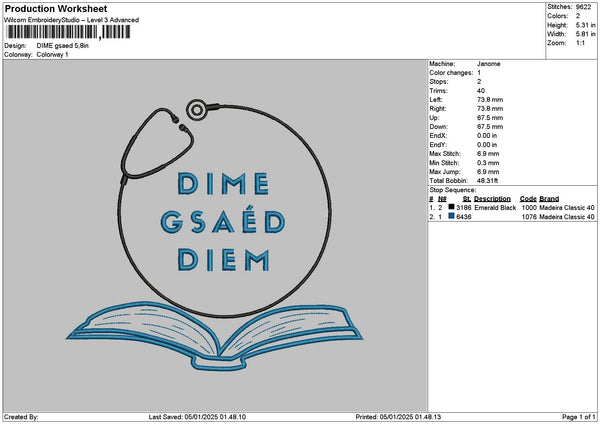Select the Trims value '40'
600x424 pixels.
click(x=481, y=91)
